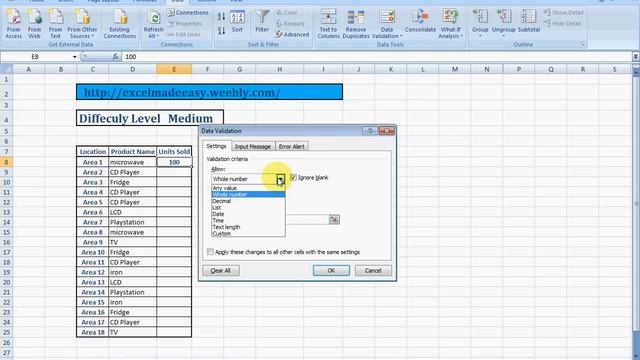Choose Text length from Allow list
The image size is (640, 360).
248,227
